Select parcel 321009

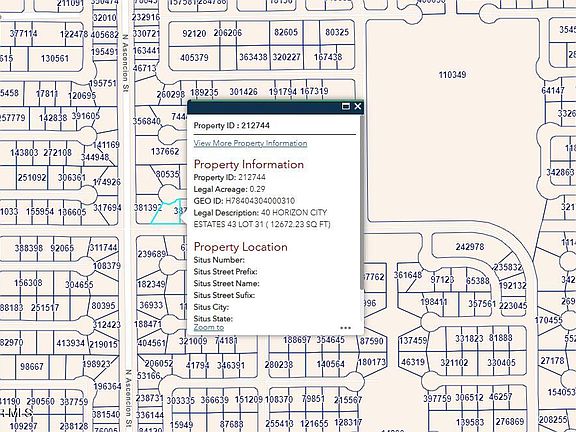(193, 341)
